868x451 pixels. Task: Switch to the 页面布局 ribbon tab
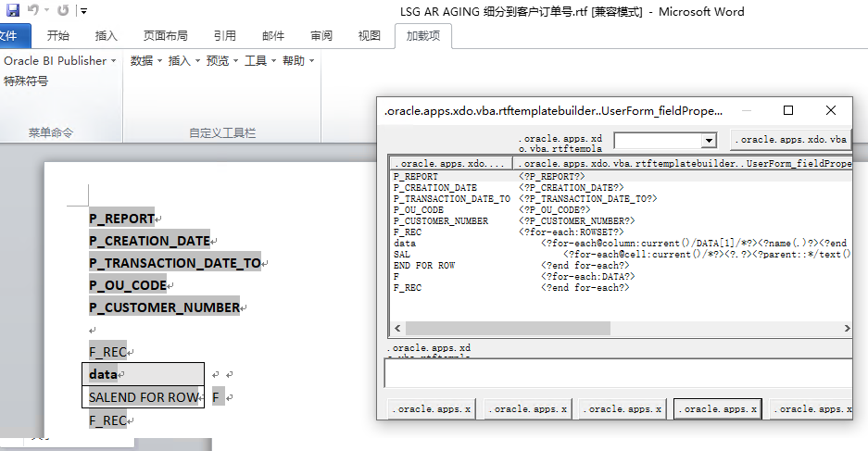coord(165,36)
